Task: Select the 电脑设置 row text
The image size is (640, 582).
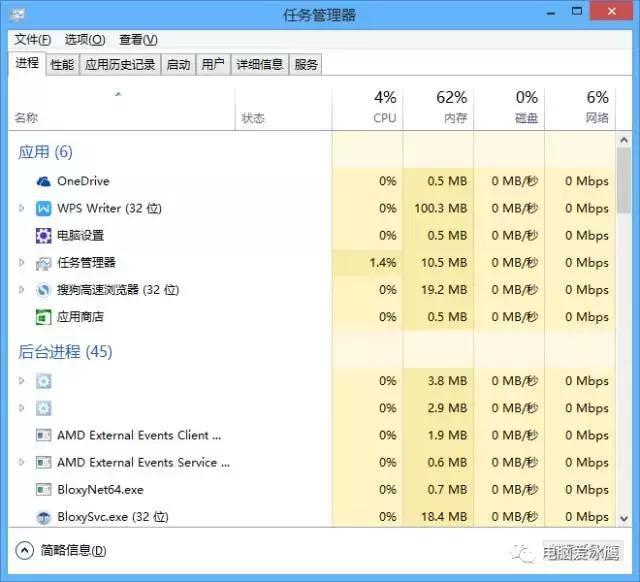Action: 80,236
